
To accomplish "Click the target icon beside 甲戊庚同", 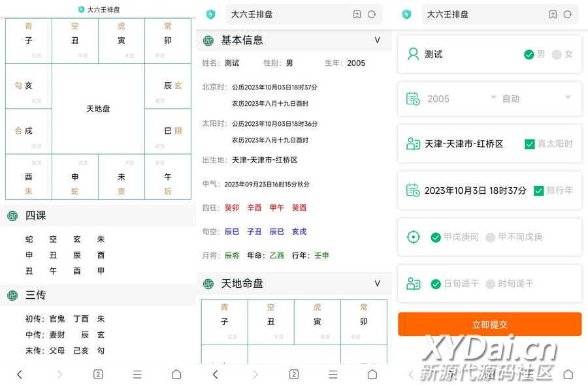I will tap(413, 237).
